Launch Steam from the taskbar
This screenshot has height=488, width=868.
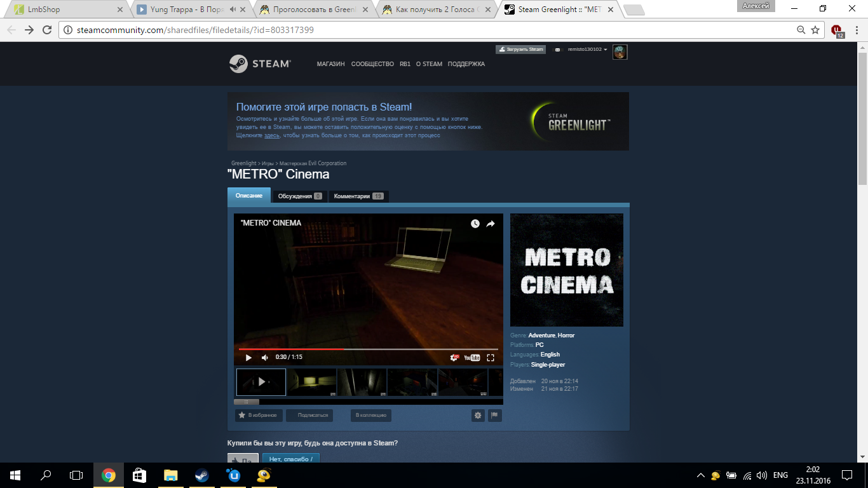[201, 475]
